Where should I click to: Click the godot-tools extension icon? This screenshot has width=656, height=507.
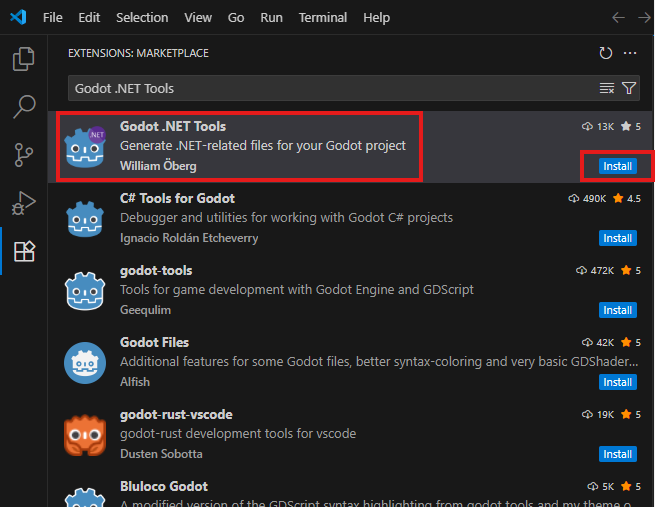85,291
